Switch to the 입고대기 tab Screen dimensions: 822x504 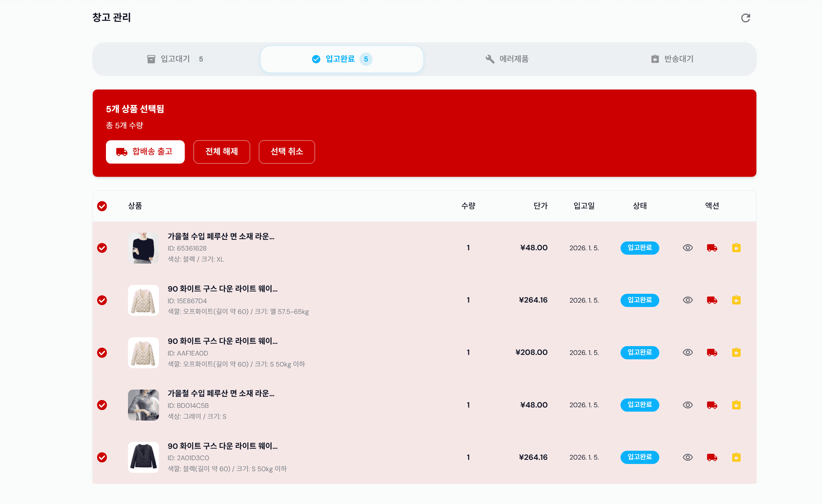pyautogui.click(x=175, y=59)
